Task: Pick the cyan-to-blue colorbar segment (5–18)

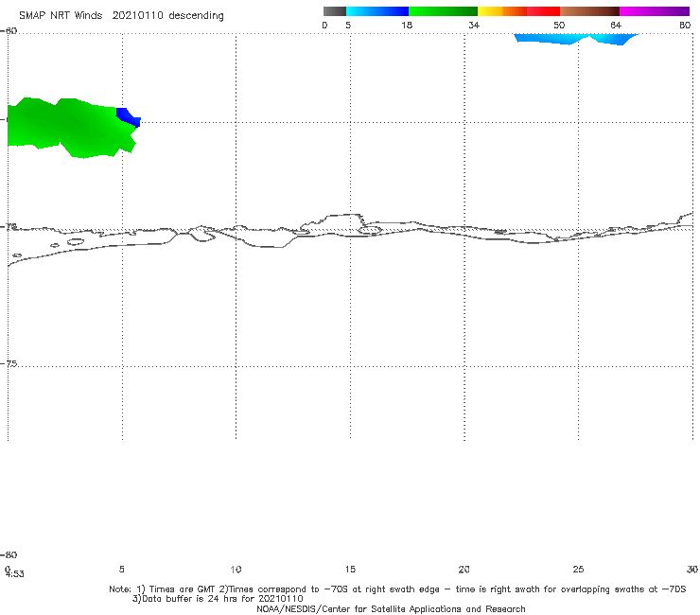Action: coord(377,11)
